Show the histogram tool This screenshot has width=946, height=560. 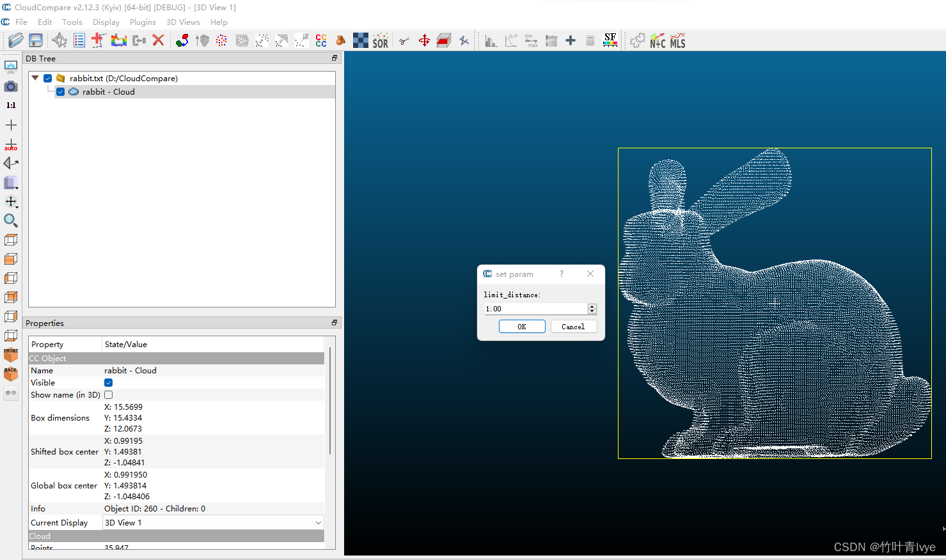491,41
